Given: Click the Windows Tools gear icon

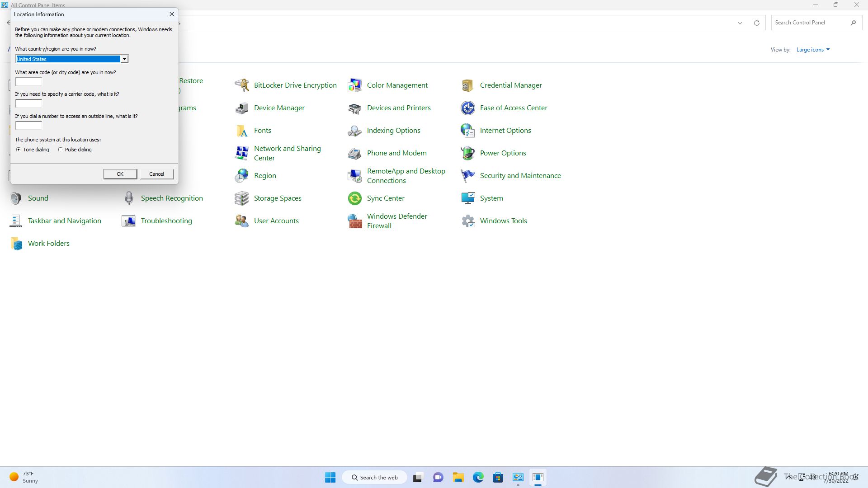Looking at the screenshot, I should [468, 221].
